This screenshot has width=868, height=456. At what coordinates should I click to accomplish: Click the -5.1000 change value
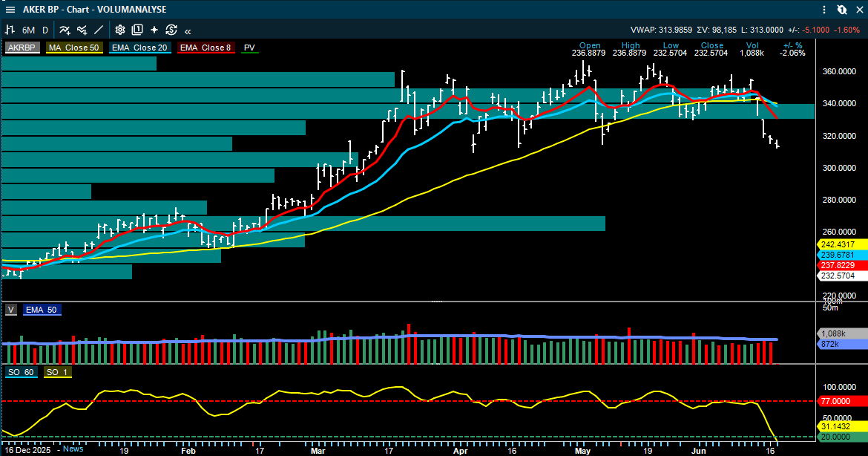click(816, 30)
